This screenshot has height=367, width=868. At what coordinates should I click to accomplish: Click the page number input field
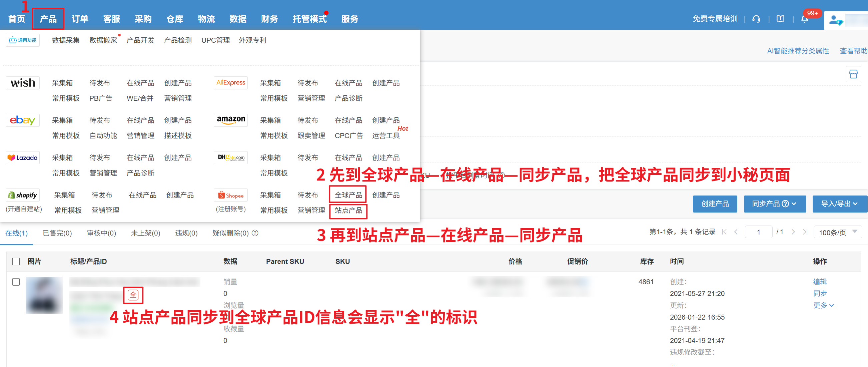pos(758,232)
